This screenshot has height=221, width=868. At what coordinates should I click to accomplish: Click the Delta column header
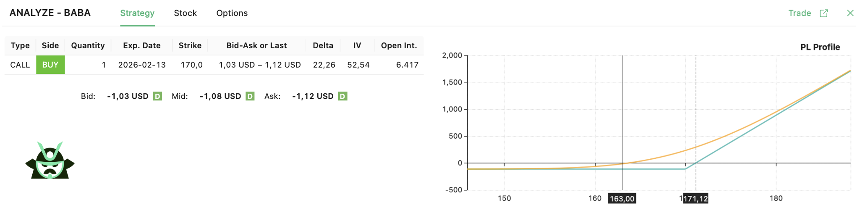click(323, 45)
